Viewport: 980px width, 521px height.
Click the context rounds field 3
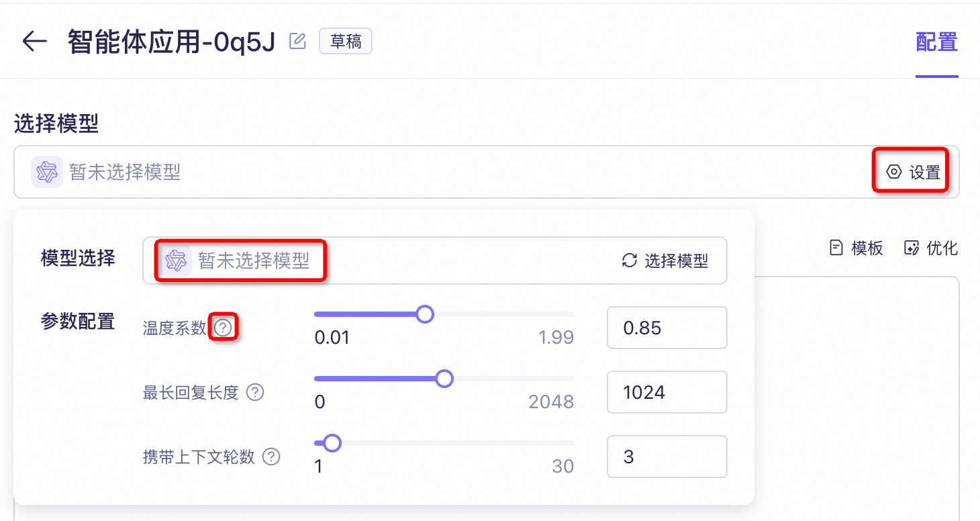tap(667, 457)
